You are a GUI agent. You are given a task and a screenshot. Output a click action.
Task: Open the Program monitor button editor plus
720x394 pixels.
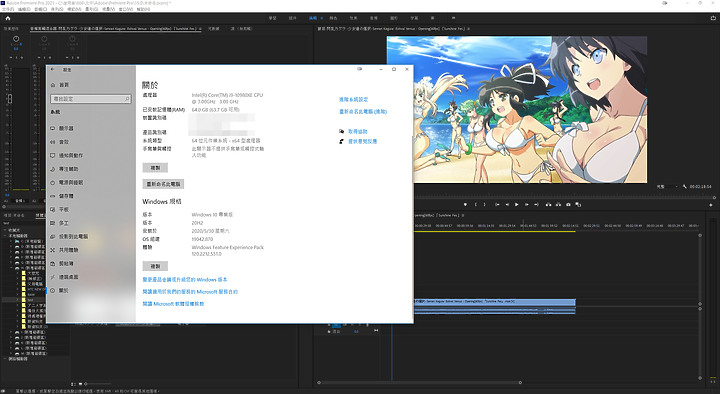coord(711,205)
